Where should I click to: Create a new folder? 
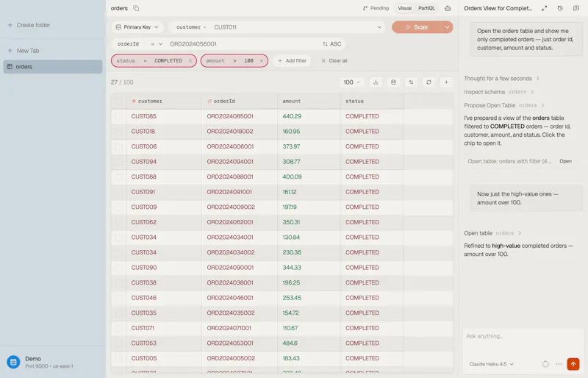(x=29, y=25)
